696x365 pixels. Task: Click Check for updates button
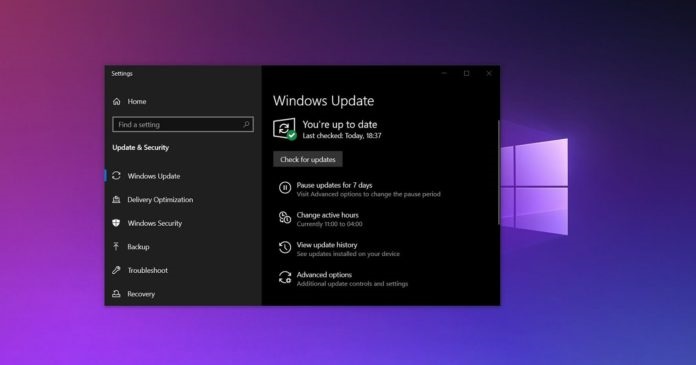tap(308, 159)
